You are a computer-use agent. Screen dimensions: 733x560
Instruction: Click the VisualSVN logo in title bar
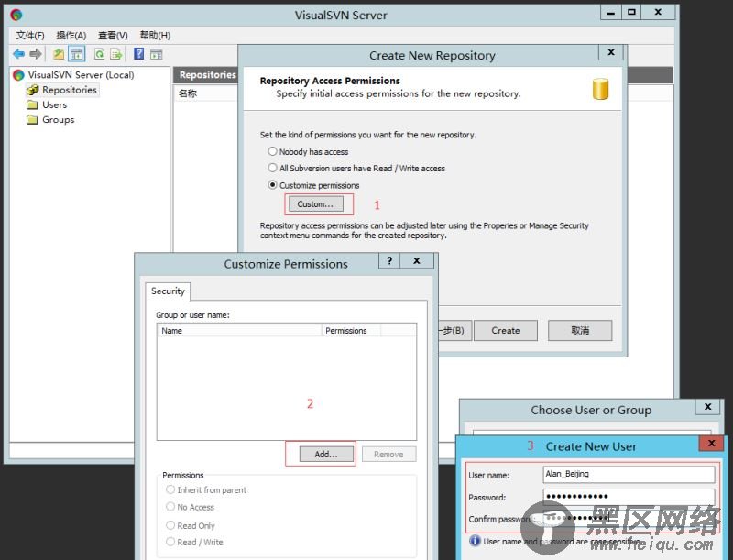16,15
